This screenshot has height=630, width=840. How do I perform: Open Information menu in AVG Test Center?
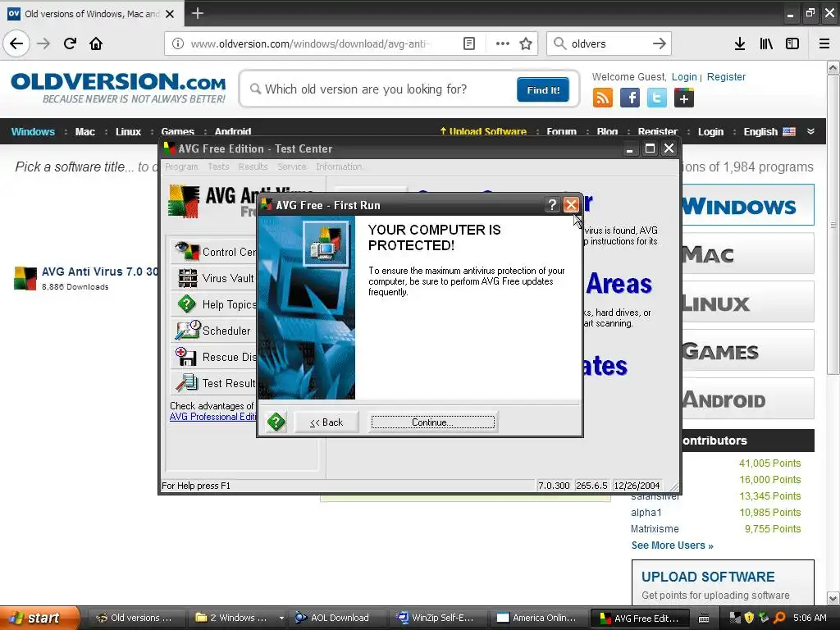[x=339, y=167]
